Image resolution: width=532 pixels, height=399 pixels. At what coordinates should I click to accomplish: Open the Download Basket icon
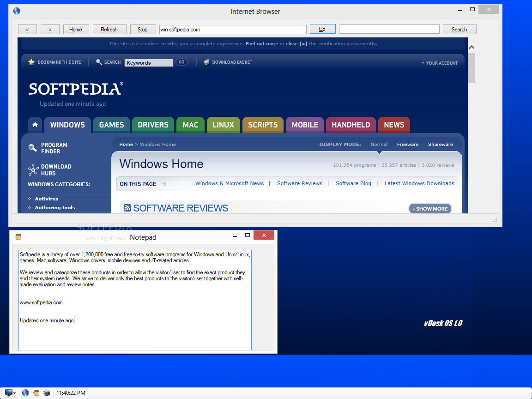pyautogui.click(x=206, y=62)
